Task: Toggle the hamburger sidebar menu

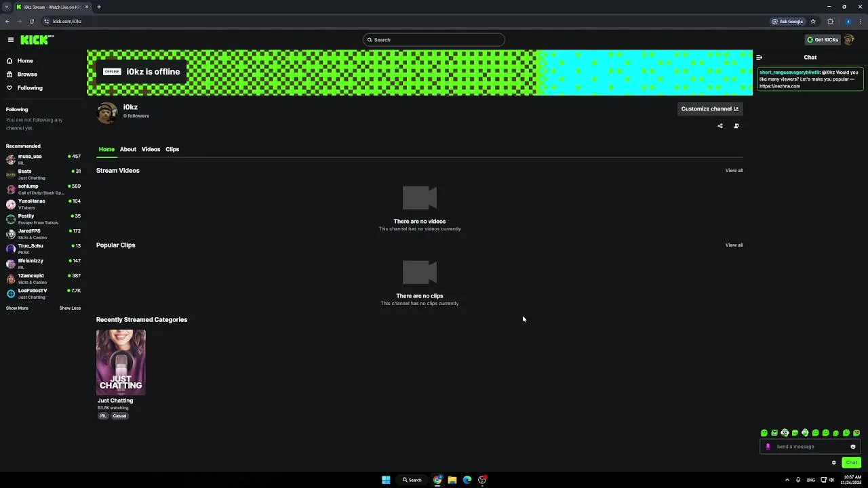Action: pyautogui.click(x=11, y=40)
